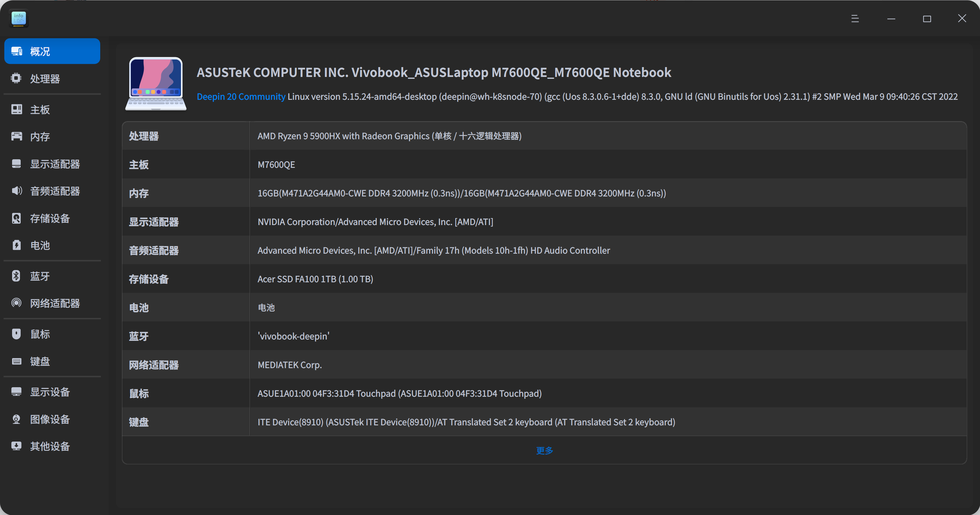
Task: Open the Bluetooth icon in the sidebar
Action: coord(16,276)
